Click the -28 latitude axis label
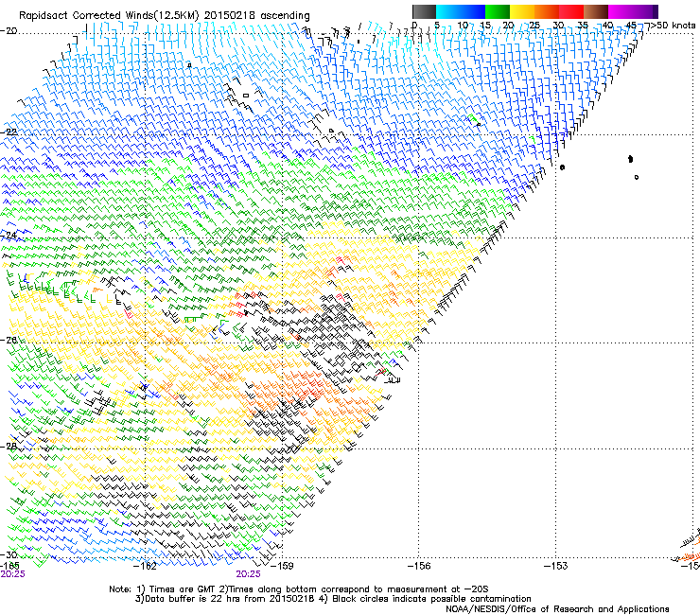The height and width of the screenshot is (615, 700). click(9, 446)
